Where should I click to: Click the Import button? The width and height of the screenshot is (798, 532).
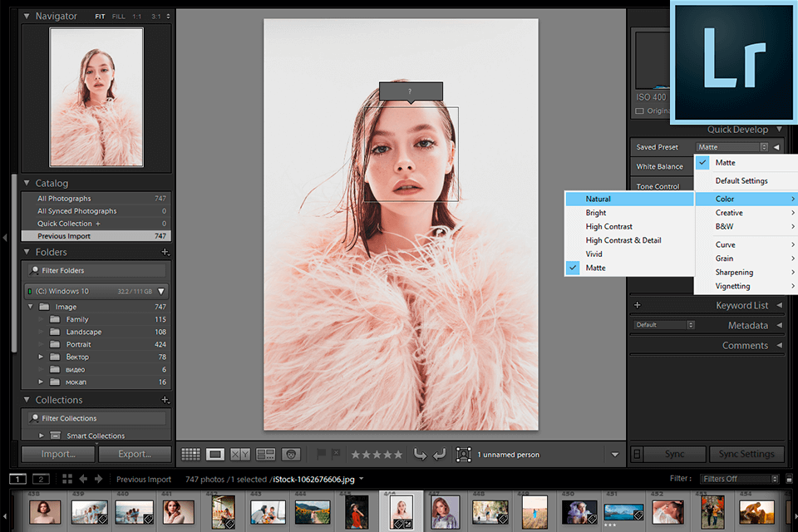57,454
